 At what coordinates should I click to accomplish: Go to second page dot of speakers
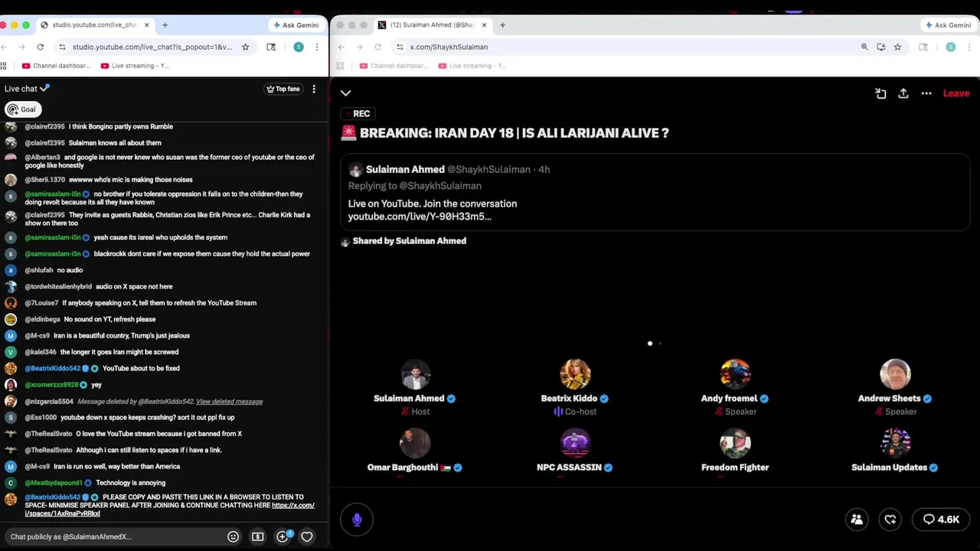click(x=660, y=344)
